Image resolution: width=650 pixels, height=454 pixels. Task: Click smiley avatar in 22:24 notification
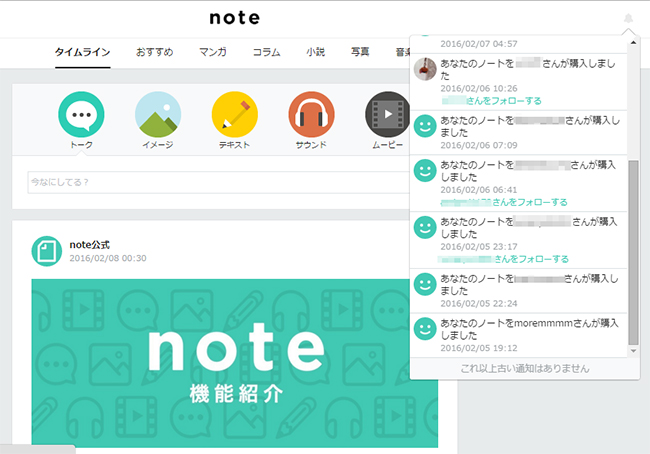(x=425, y=284)
